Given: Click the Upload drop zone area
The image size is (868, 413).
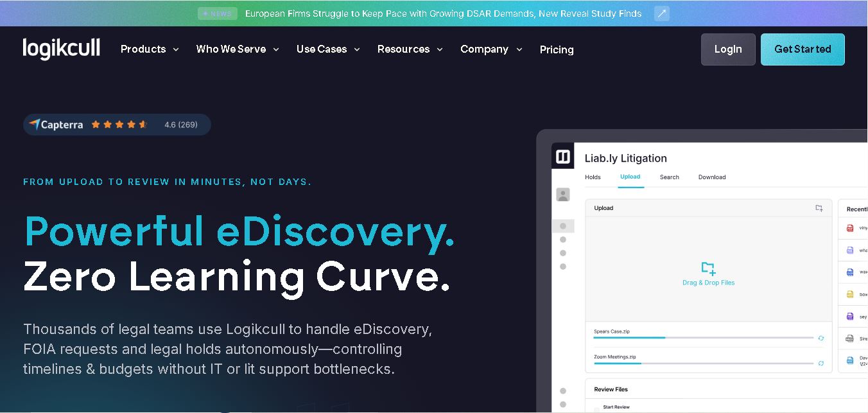Looking at the screenshot, I should click(x=709, y=269).
